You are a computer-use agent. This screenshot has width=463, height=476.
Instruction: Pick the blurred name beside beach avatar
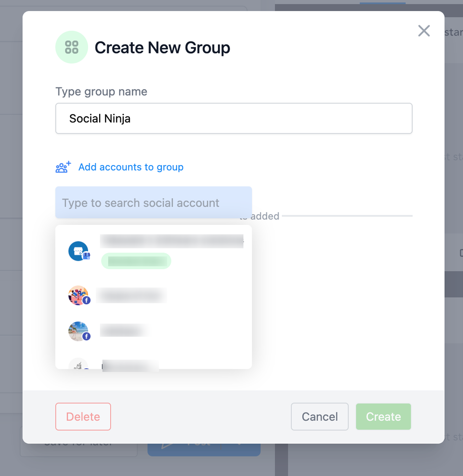[124, 331]
